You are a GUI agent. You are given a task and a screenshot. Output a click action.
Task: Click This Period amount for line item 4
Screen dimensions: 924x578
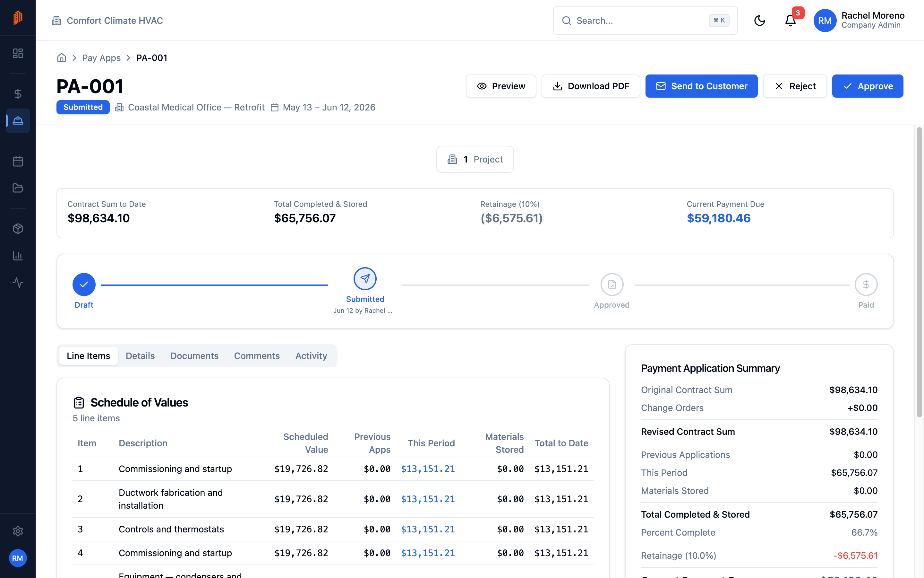click(x=428, y=553)
